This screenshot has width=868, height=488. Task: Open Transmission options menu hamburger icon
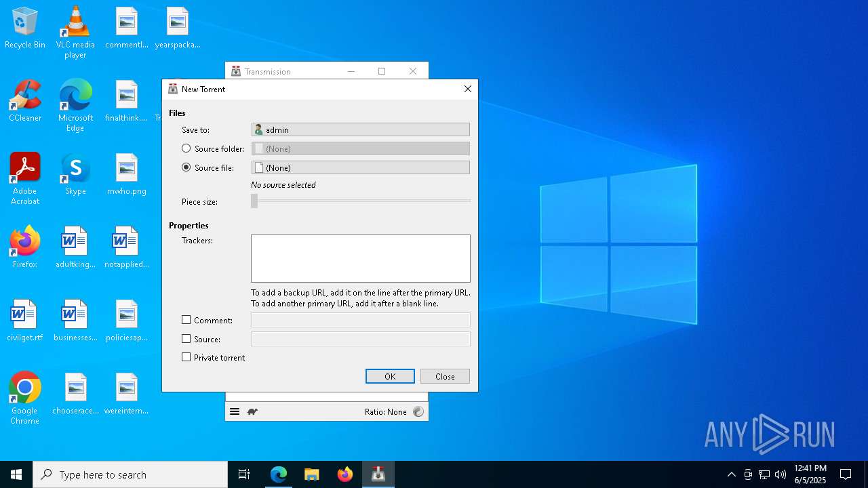point(235,411)
